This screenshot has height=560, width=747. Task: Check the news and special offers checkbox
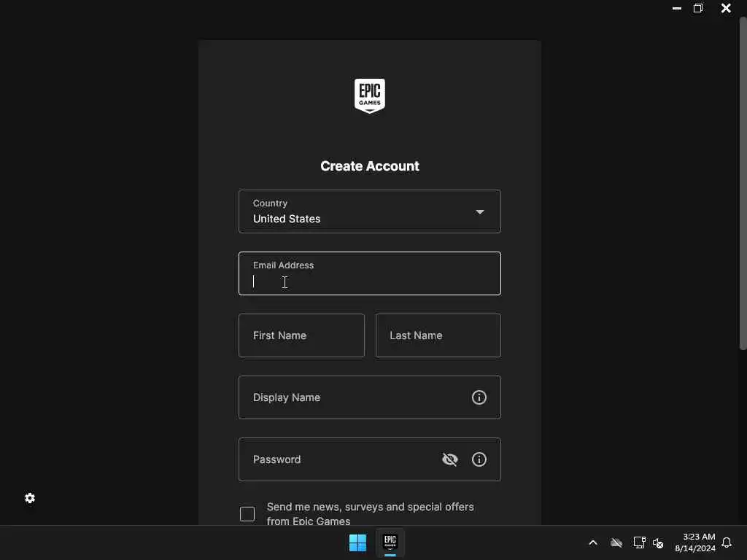tap(247, 514)
